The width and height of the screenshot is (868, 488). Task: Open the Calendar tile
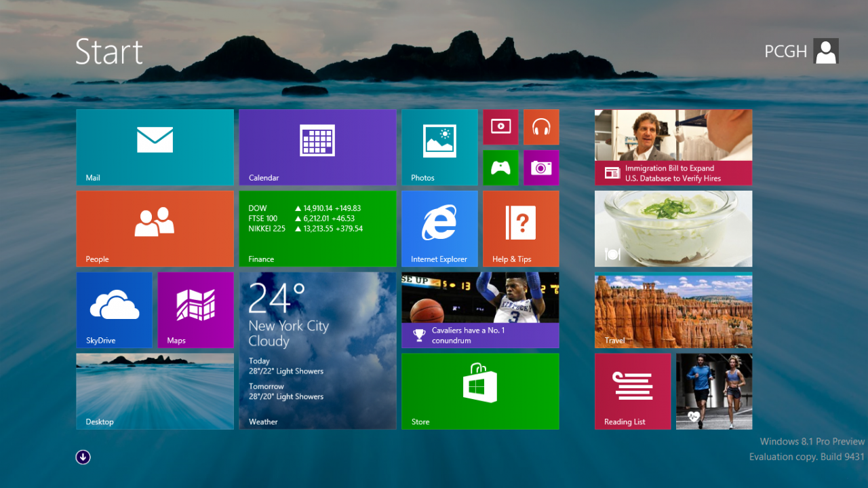click(x=317, y=147)
